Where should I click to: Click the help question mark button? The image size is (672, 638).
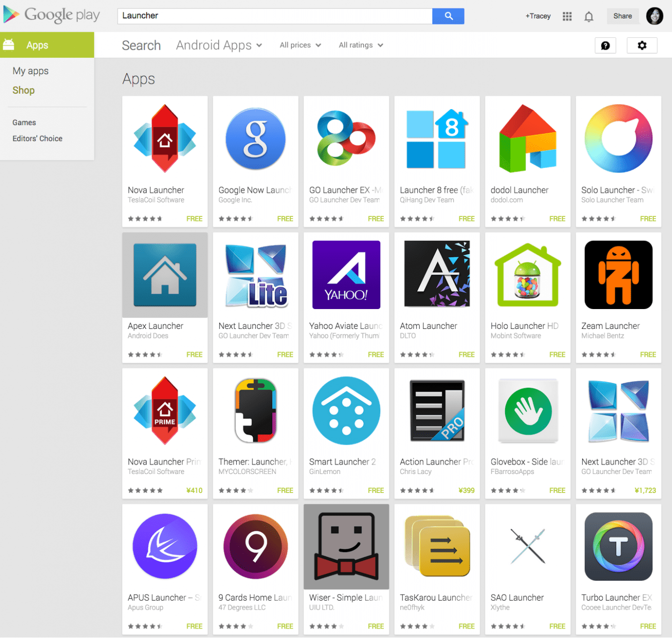(x=606, y=45)
